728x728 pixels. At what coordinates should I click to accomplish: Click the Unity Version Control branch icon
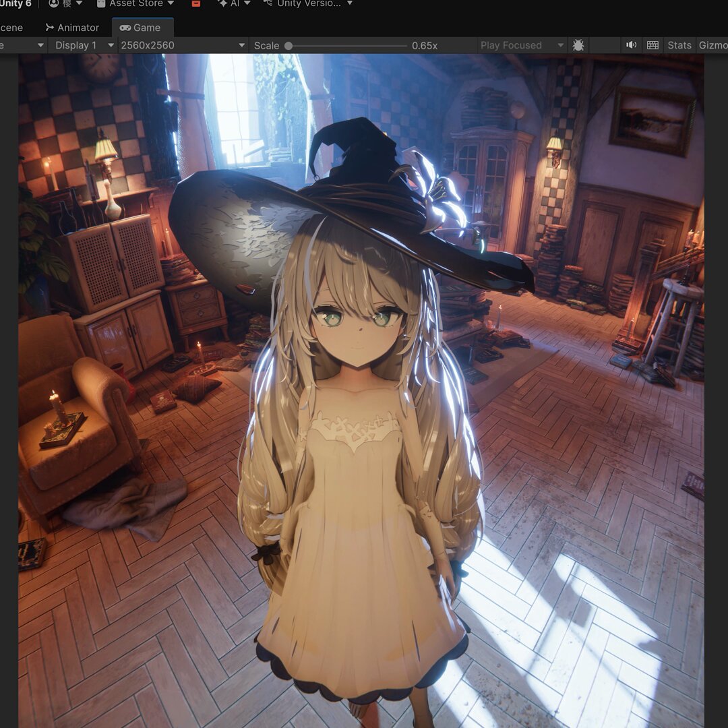268,3
